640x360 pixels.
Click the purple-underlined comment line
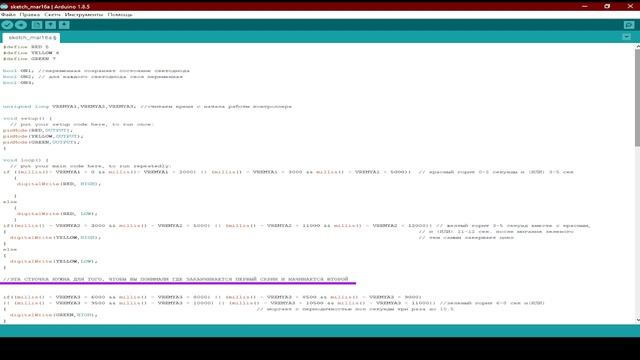pos(176,279)
